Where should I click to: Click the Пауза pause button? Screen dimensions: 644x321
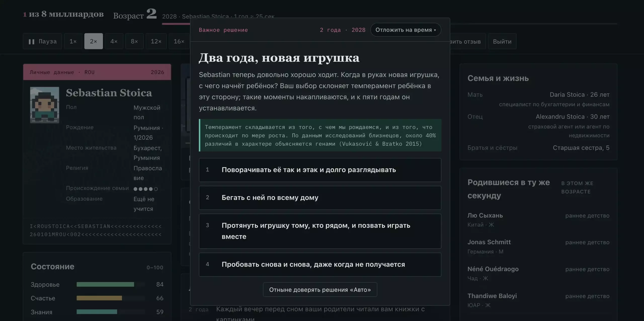pyautogui.click(x=42, y=41)
